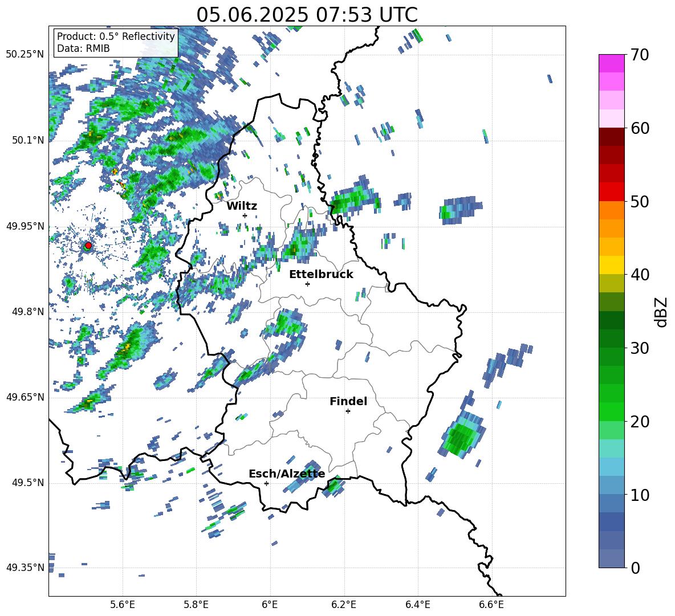The width and height of the screenshot is (675, 616).
Task: Click the 6°E longitude label
Action: (270, 605)
